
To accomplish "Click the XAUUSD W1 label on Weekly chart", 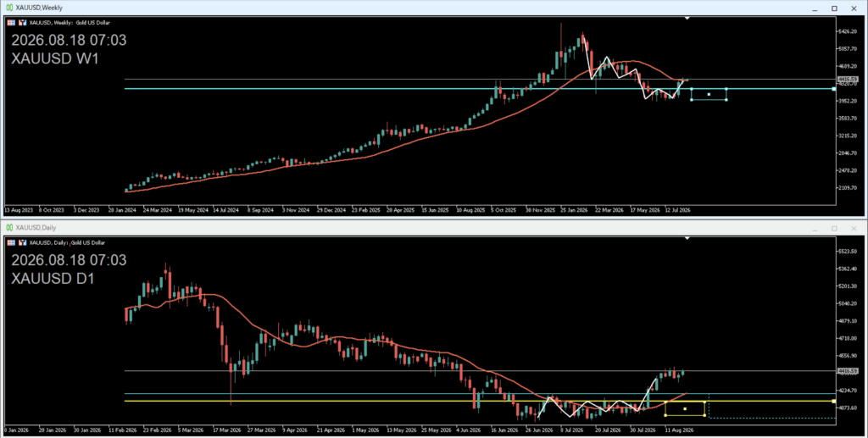I will click(x=55, y=58).
